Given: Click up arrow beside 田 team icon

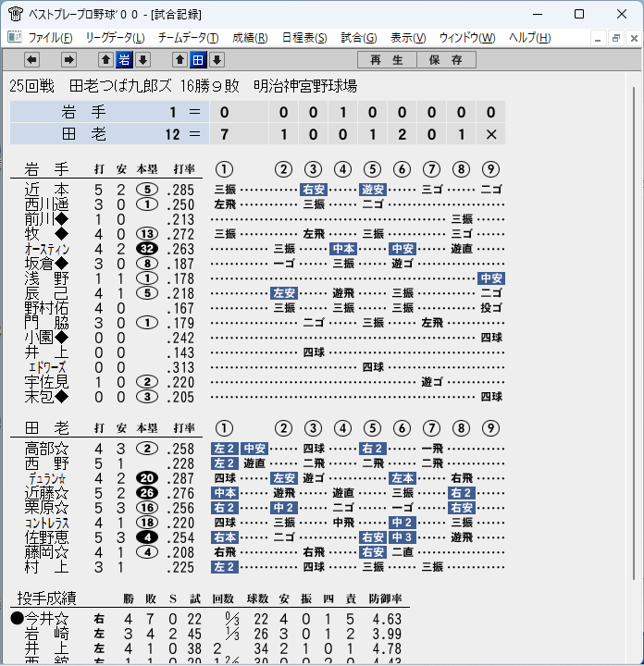Looking at the screenshot, I should 180,60.
